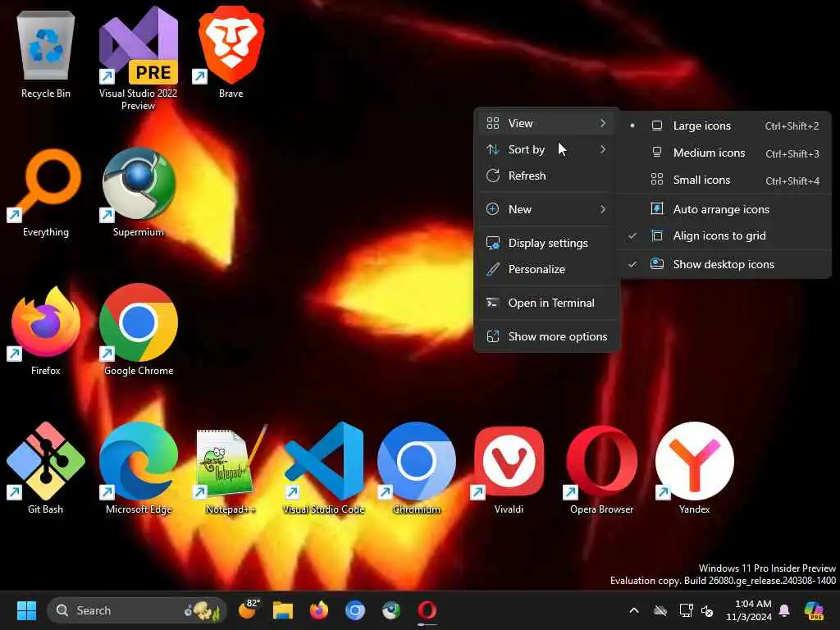Select Large icons view option
Image resolution: width=840 pixels, height=630 pixels.
[x=724, y=126]
